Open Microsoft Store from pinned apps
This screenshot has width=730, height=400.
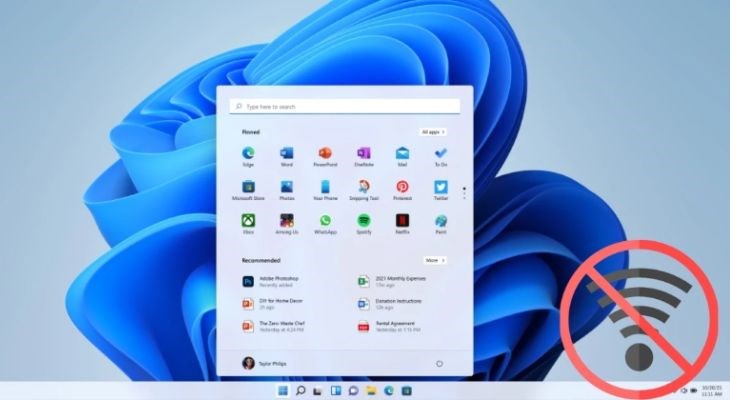(x=248, y=190)
